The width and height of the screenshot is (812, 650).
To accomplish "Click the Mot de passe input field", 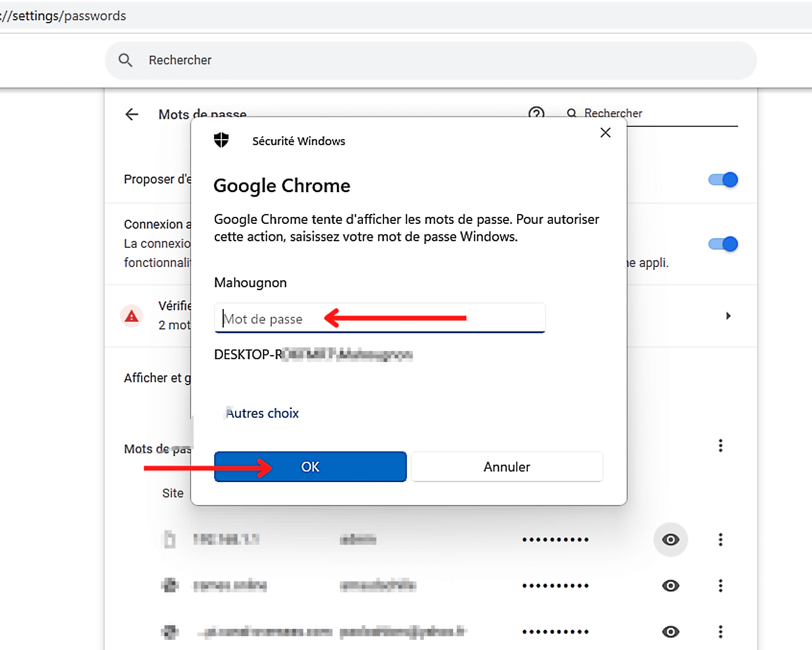I will (x=380, y=318).
